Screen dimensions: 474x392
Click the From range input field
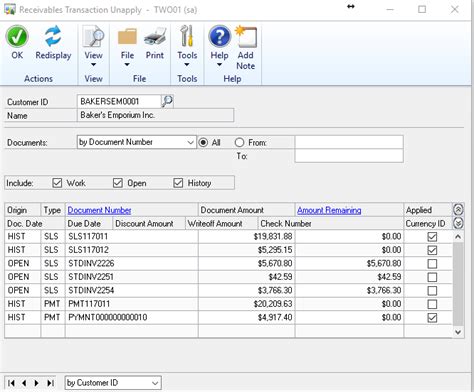coord(349,142)
